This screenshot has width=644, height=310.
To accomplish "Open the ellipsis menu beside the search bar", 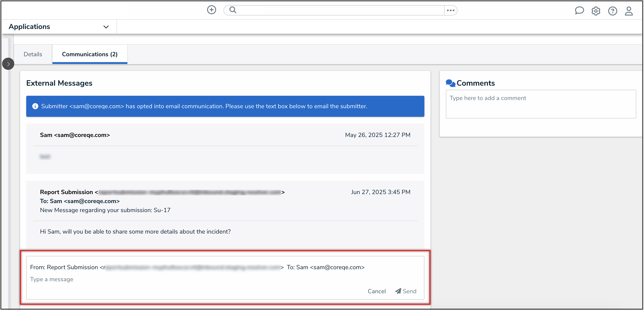I will coord(450,10).
